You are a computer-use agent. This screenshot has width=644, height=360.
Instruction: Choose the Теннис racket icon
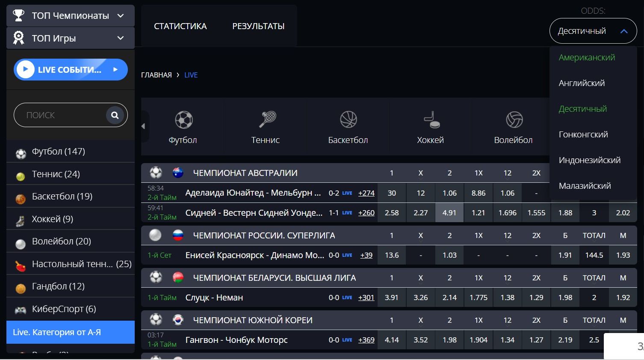(267, 119)
